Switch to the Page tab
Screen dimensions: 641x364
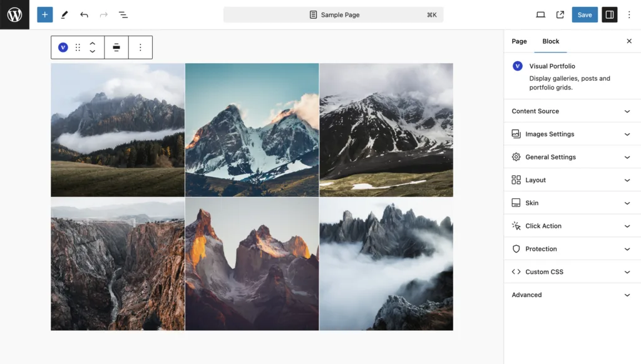(519, 41)
